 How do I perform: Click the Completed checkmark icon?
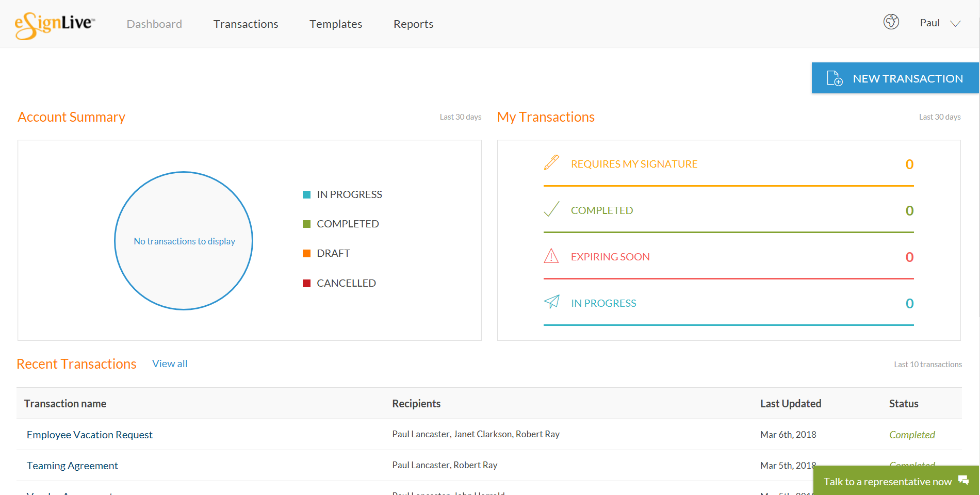(x=551, y=209)
